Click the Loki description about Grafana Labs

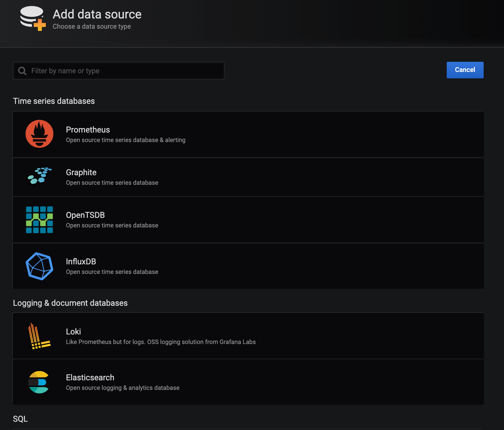click(161, 342)
